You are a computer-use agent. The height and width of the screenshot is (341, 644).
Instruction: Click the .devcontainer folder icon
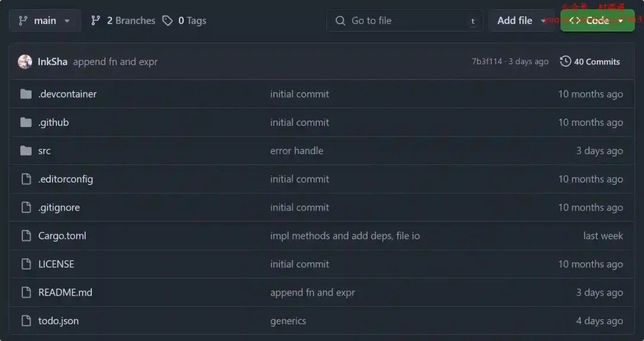coord(26,94)
